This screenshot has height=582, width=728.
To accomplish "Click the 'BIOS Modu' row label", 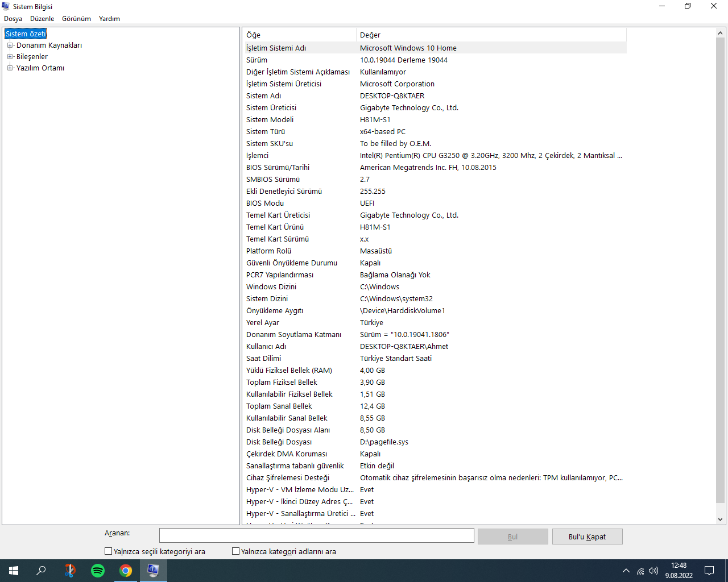I will coord(265,203).
